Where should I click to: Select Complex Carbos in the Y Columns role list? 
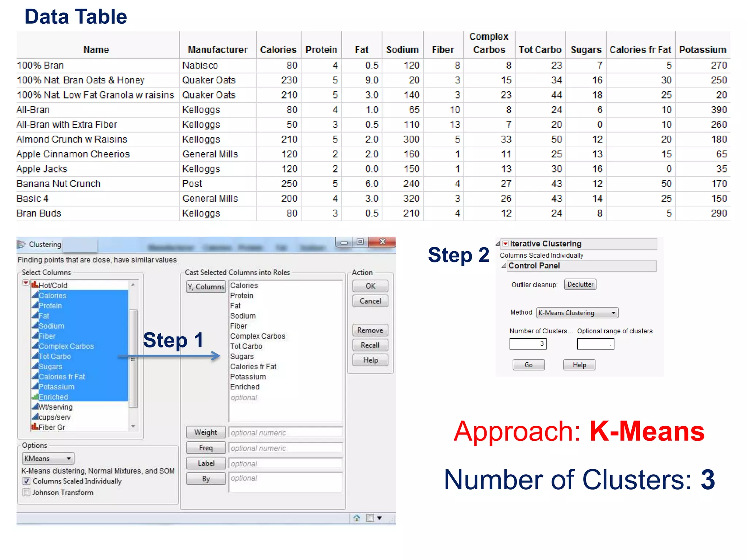[258, 336]
